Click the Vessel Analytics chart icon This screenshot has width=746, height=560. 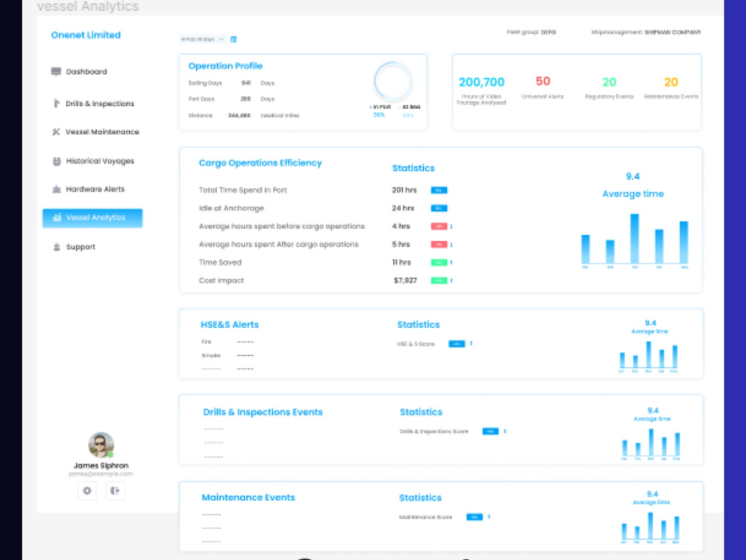[x=57, y=218]
